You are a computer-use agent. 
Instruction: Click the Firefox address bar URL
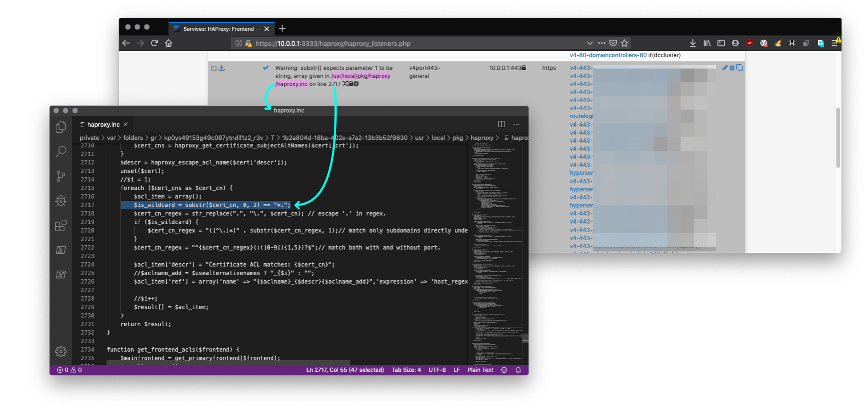(x=333, y=43)
